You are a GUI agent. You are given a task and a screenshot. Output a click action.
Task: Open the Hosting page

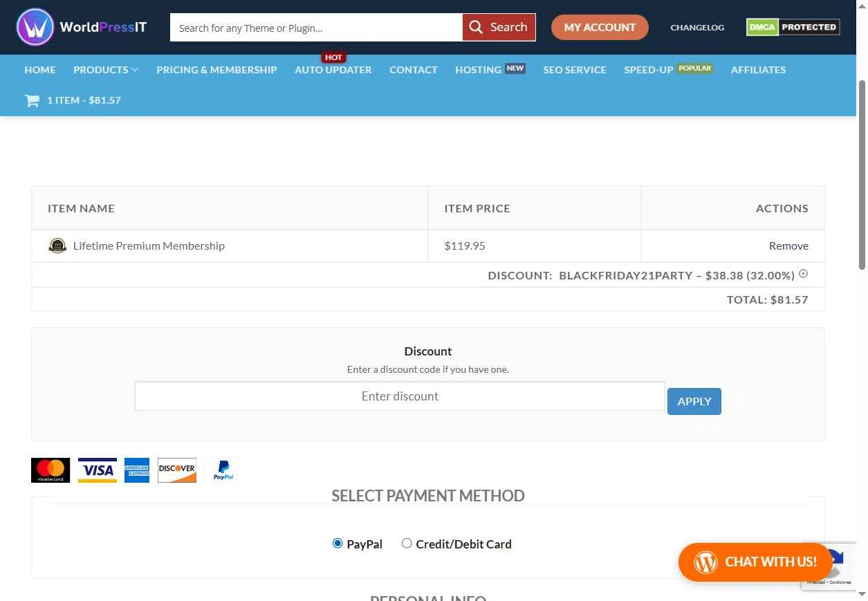478,70
